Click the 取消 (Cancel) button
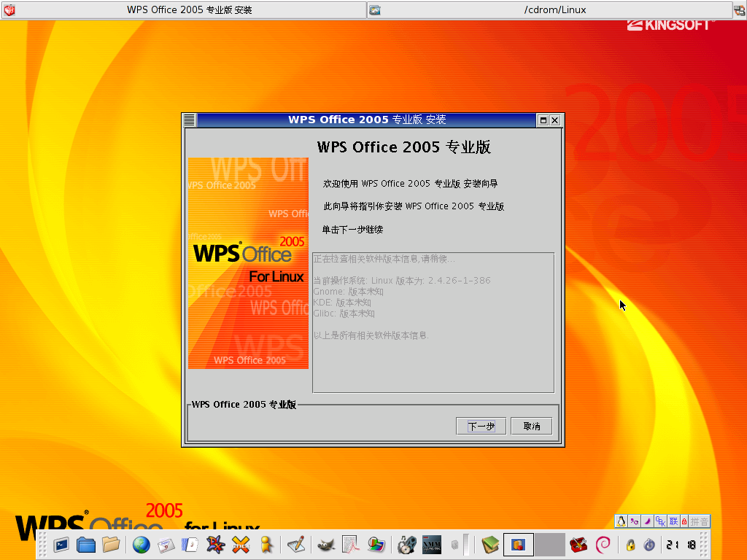 532,426
